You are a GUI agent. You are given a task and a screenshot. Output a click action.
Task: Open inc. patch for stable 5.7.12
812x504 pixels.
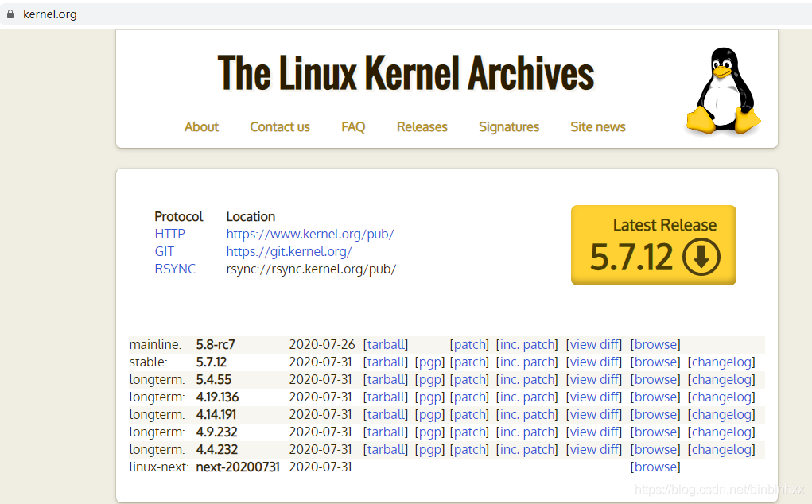point(527,362)
